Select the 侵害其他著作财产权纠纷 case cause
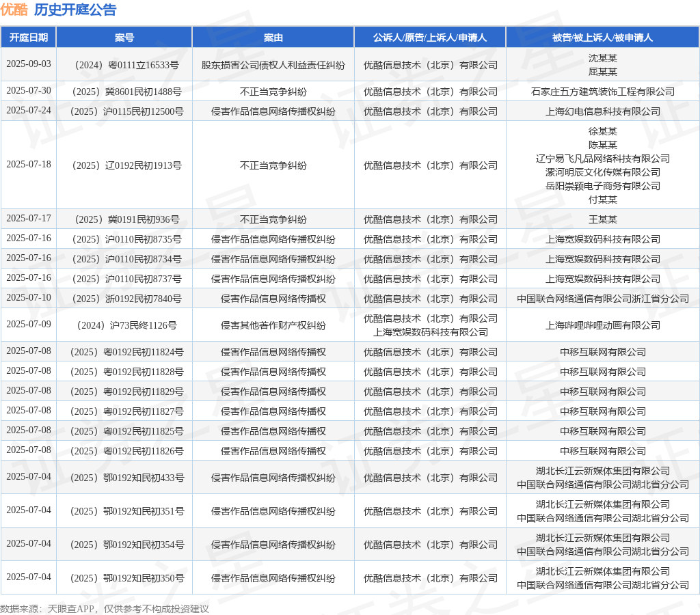This screenshot has height=615, width=700. click(x=273, y=325)
